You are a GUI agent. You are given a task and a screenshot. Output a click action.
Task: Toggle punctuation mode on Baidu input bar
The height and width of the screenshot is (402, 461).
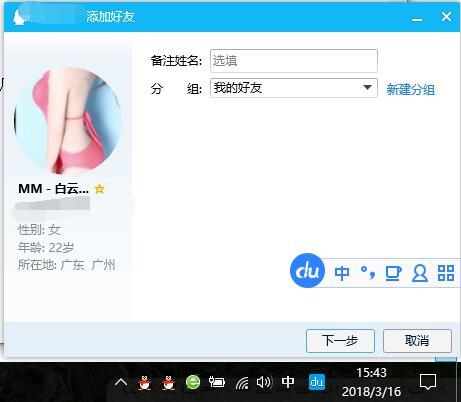point(368,272)
